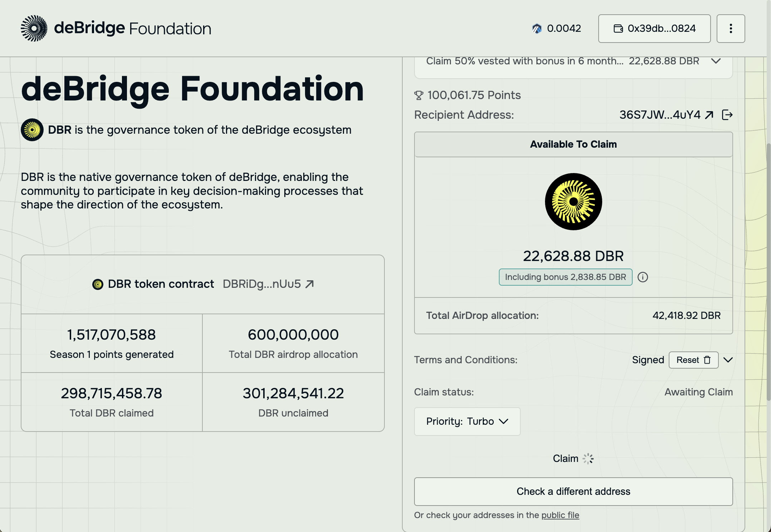The width and height of the screenshot is (771, 532).
Task: Click the Signed status label
Action: 648,360
